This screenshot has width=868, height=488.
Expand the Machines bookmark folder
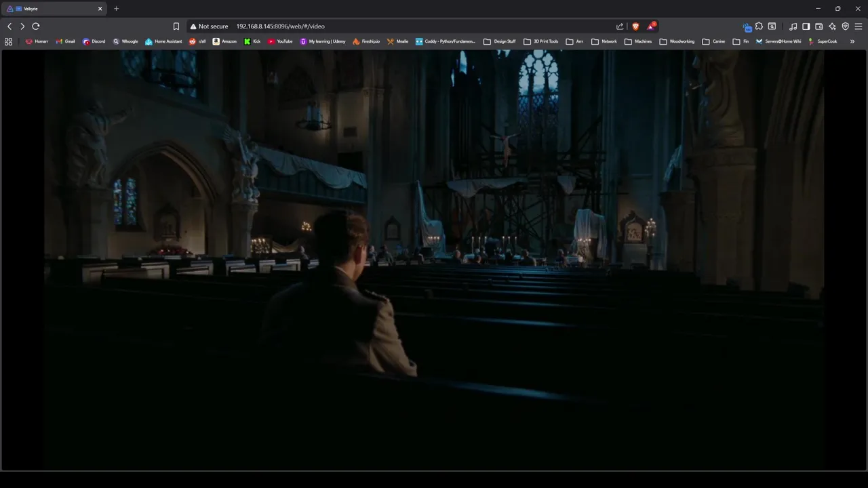638,41
